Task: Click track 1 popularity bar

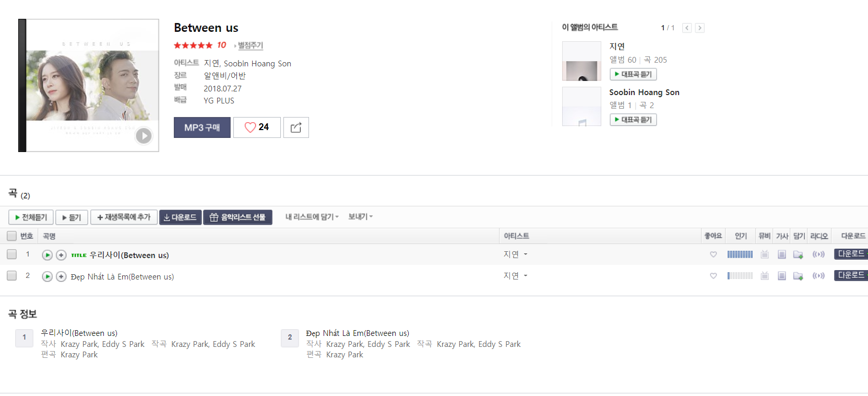Action: 740,254
